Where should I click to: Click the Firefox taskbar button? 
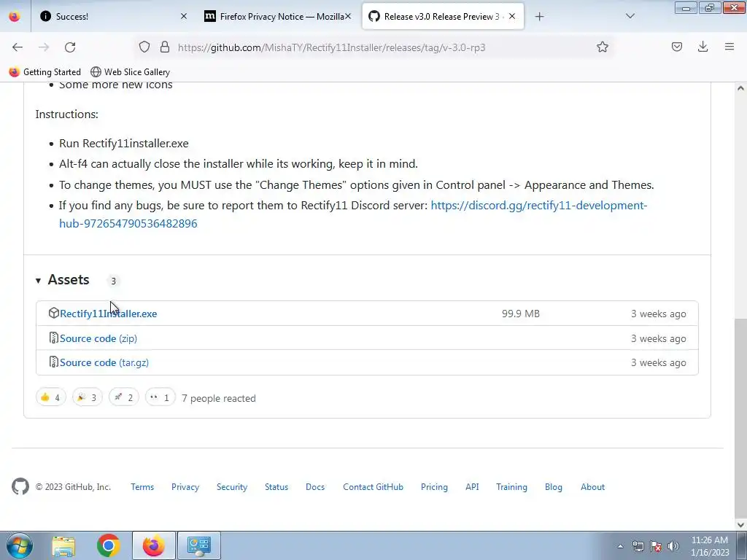(x=154, y=545)
